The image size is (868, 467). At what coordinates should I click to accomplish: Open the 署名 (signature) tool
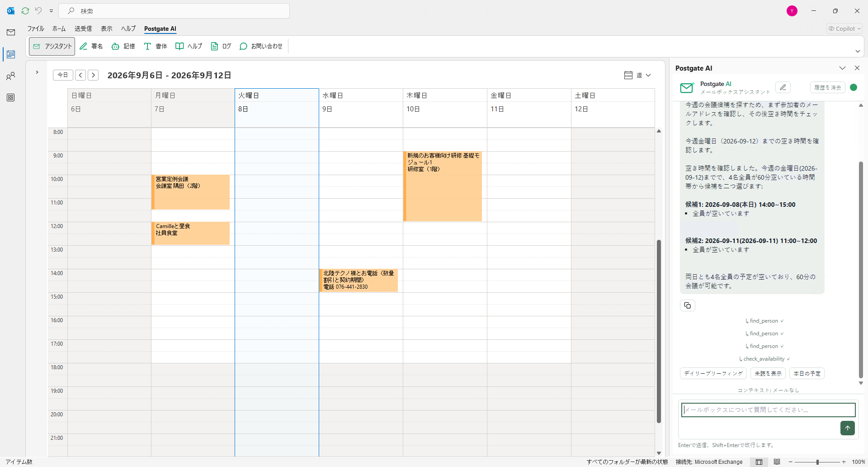coord(91,46)
